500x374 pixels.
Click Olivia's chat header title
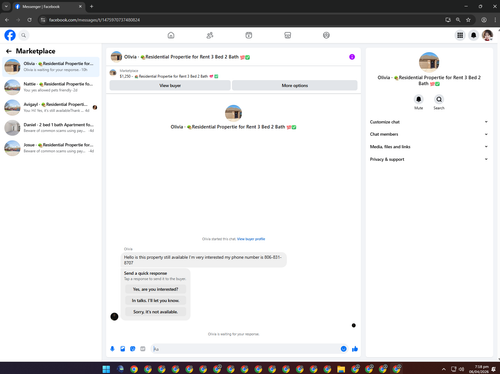(x=187, y=57)
